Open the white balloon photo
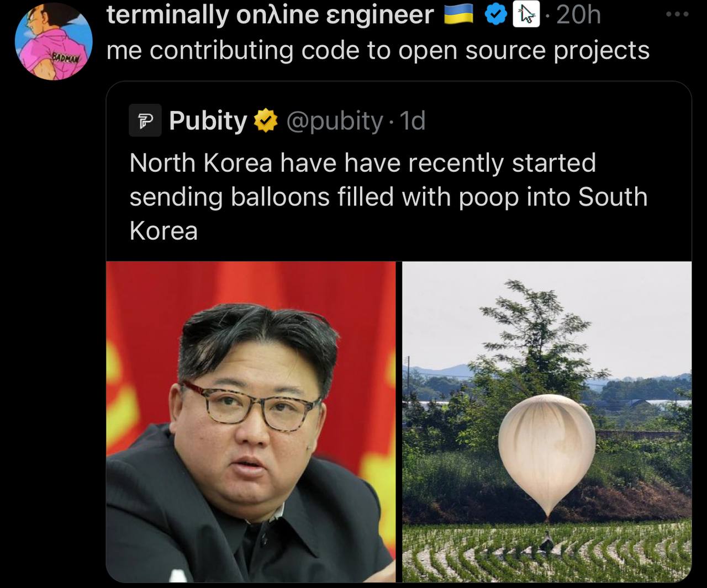Screen dimensions: 707x588 click(547, 422)
